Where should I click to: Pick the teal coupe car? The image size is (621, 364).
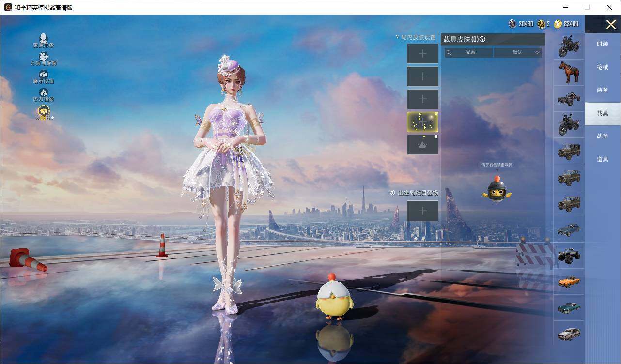point(569,308)
